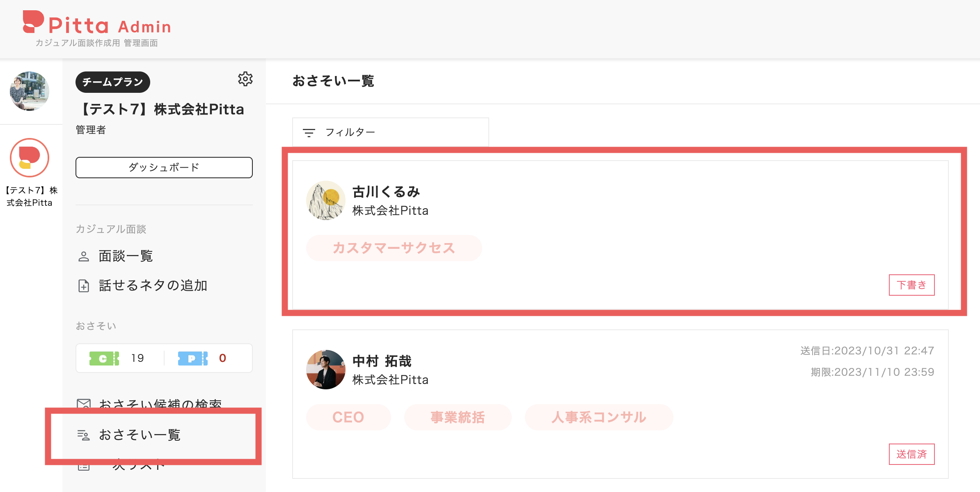Click the 送信済 status badge

[x=912, y=454]
